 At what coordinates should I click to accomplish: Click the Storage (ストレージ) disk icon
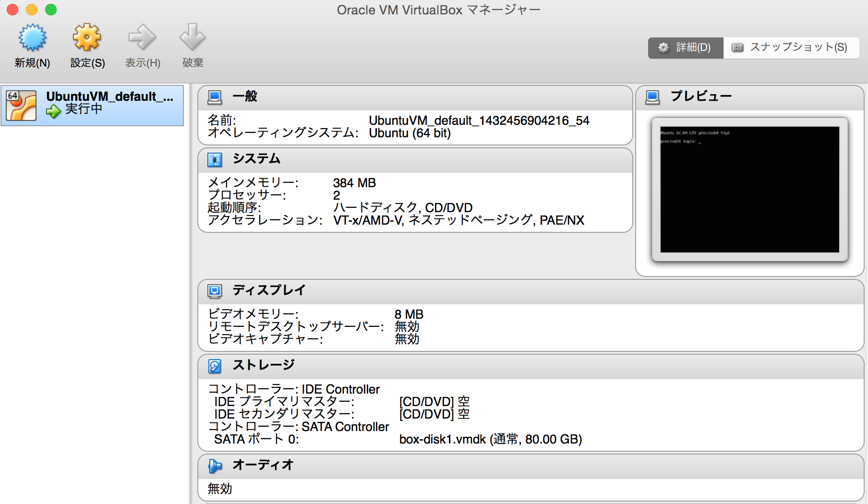pyautogui.click(x=215, y=366)
